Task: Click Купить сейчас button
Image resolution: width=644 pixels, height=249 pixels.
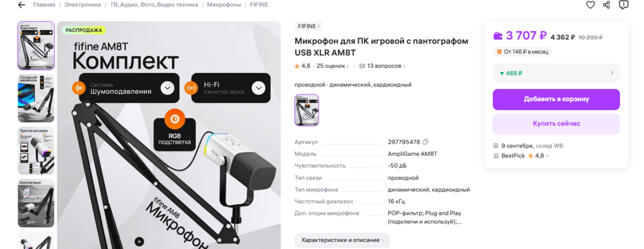Action: [556, 123]
